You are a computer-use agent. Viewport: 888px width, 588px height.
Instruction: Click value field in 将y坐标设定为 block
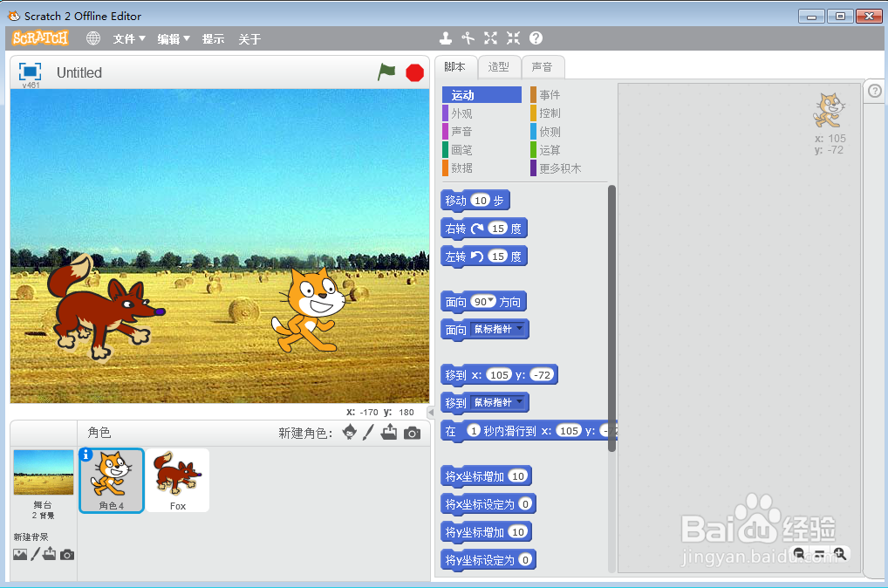coord(525,560)
